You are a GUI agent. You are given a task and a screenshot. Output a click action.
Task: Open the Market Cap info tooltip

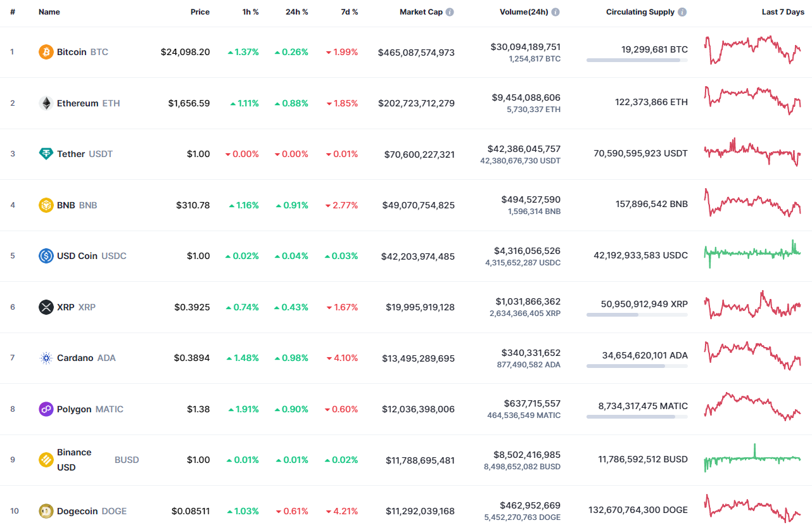(450, 11)
